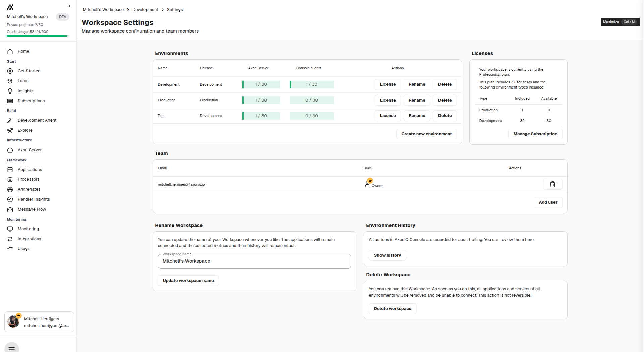
Task: Click the Explore telescope icon
Action: point(10,130)
